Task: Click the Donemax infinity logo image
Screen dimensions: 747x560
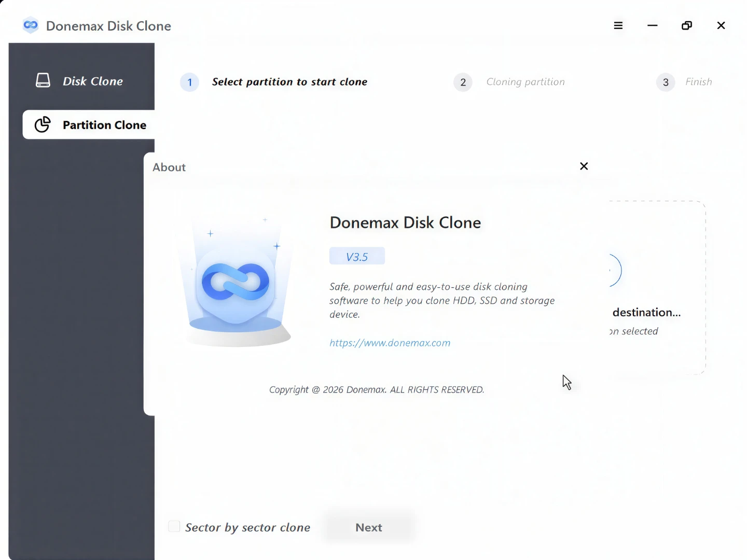Action: (x=236, y=283)
